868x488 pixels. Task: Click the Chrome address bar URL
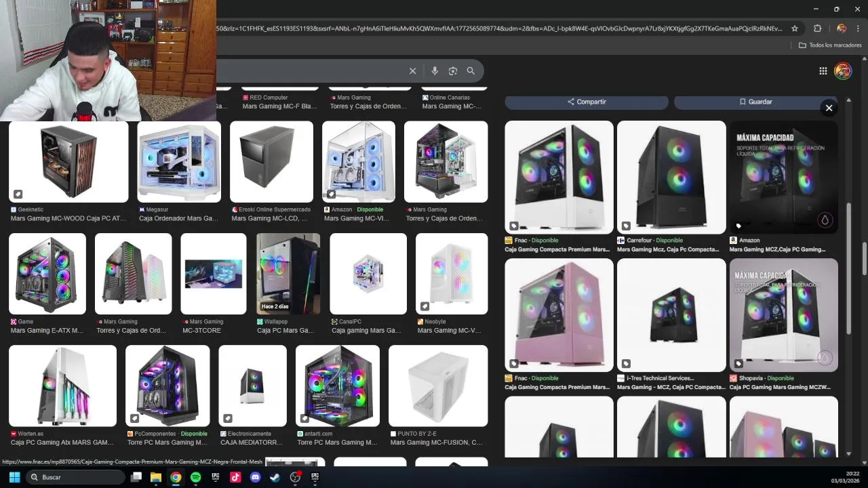pyautogui.click(x=500, y=28)
